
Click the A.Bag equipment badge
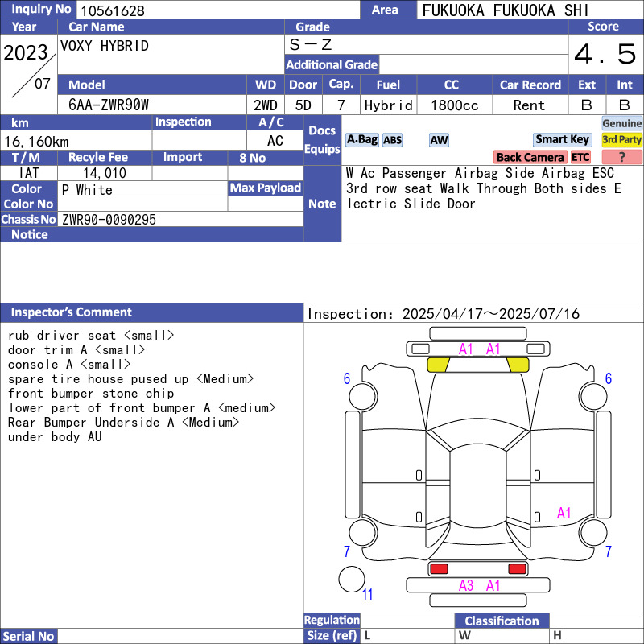(x=361, y=139)
